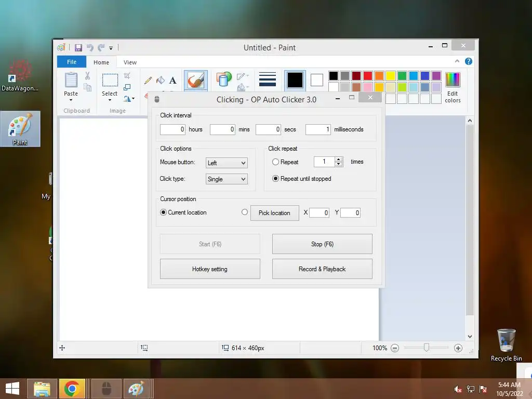Click the Stop (F6) button
The height and width of the screenshot is (399, 532).
pos(322,244)
